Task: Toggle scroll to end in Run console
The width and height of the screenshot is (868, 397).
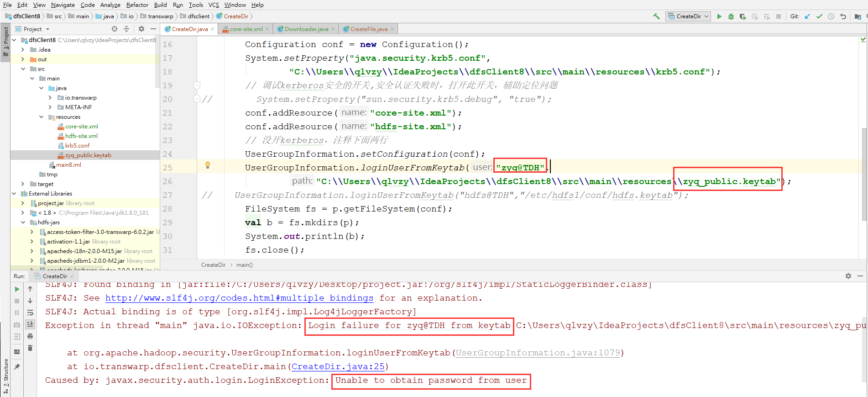Action: click(x=30, y=324)
